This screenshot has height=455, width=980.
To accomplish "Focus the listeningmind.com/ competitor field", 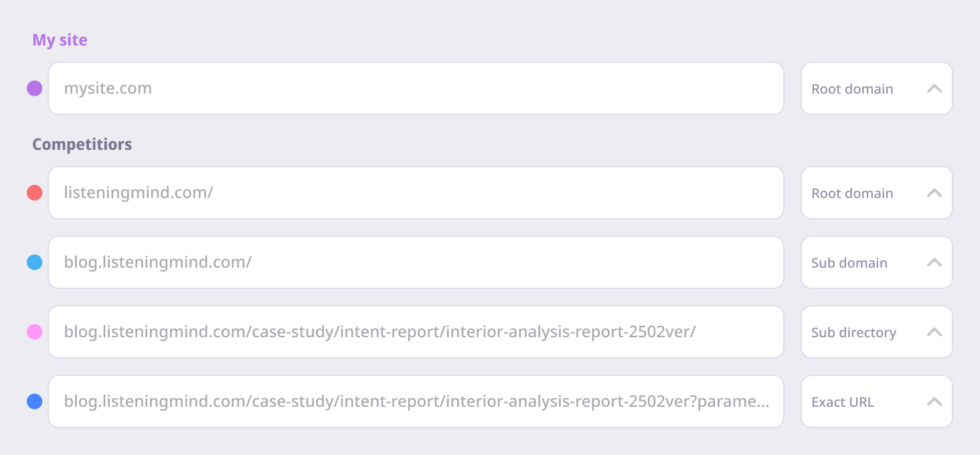I will click(415, 193).
